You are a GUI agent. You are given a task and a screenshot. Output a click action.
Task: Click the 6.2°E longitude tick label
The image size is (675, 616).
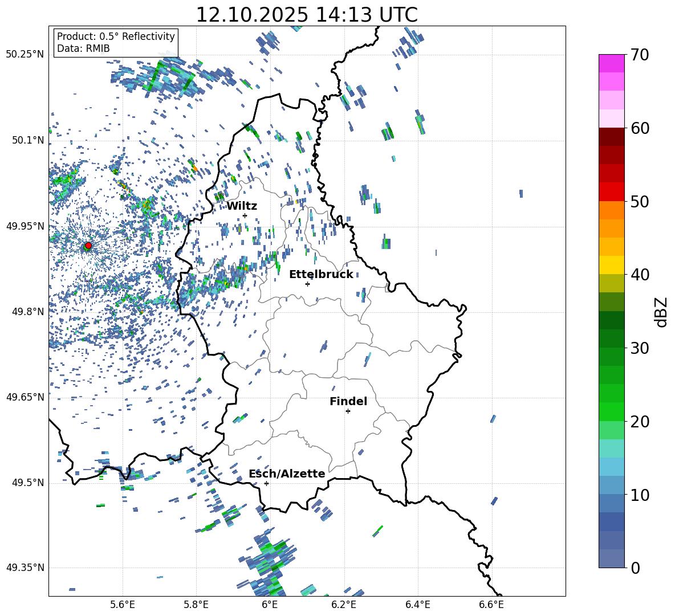(x=344, y=604)
